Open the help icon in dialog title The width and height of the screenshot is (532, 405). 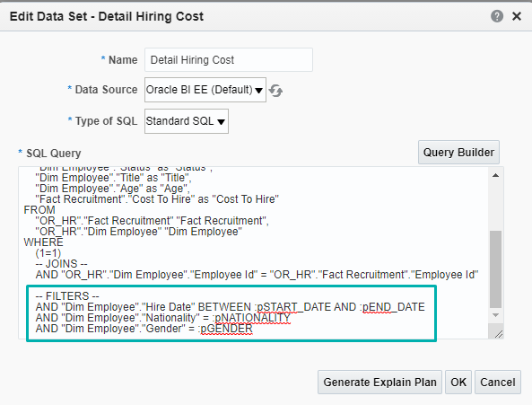coord(497,16)
